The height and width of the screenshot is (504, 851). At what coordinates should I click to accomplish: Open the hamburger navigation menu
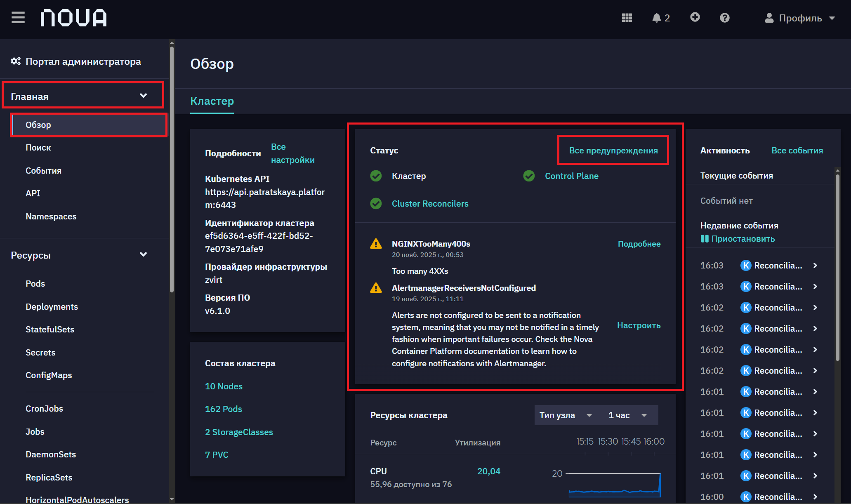point(18,18)
